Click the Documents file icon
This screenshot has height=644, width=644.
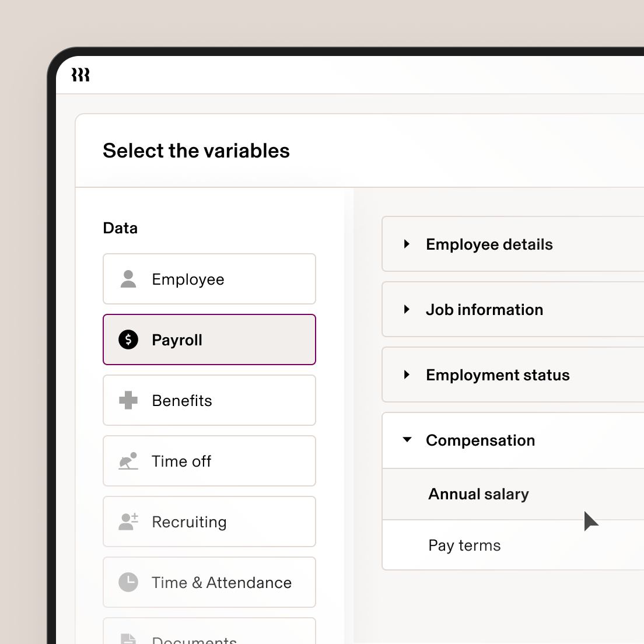[x=128, y=639]
